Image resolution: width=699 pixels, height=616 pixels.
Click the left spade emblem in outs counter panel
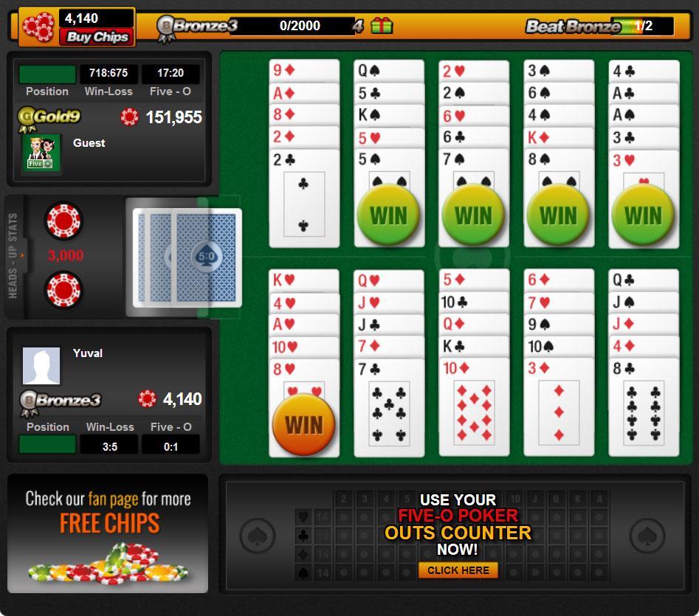(257, 536)
